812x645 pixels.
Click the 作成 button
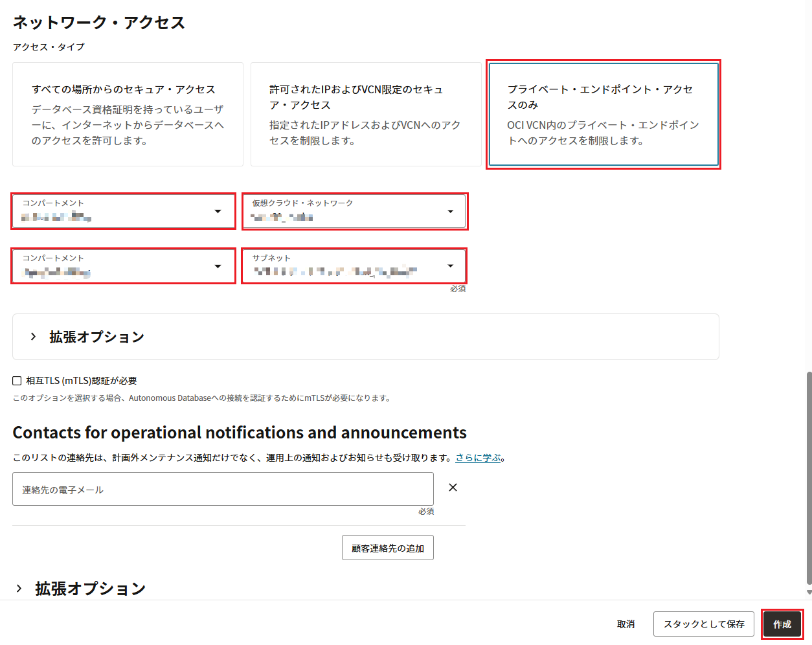782,624
